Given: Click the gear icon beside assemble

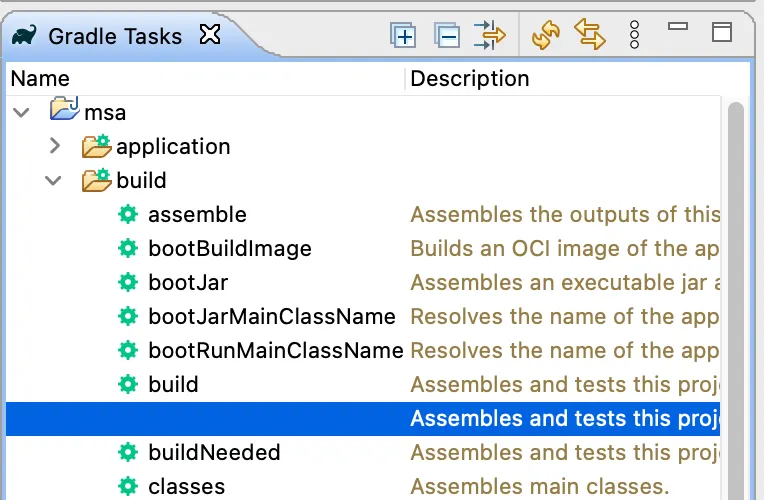Looking at the screenshot, I should click(127, 215).
